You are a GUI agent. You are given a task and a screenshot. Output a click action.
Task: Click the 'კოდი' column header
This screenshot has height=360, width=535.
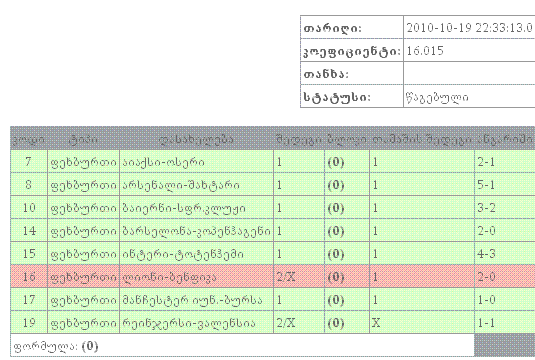point(29,140)
